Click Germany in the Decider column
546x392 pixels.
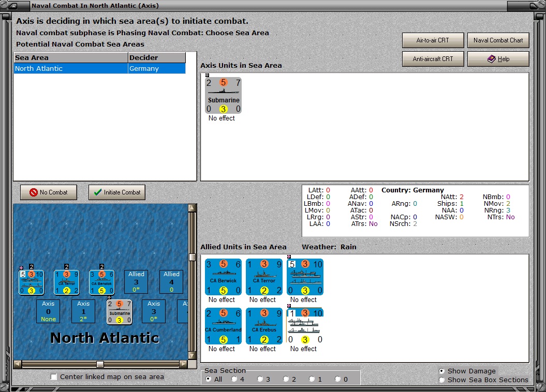coord(157,68)
